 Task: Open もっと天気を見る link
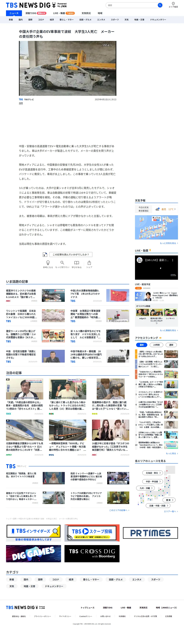click(169, 243)
